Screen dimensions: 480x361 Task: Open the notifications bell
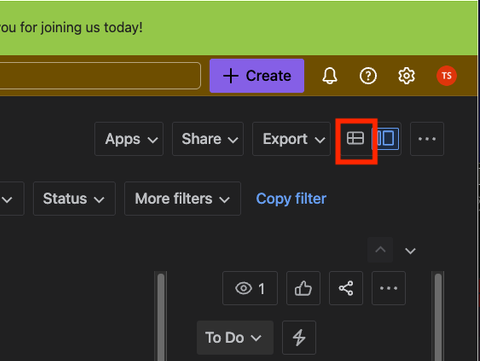[x=330, y=76]
